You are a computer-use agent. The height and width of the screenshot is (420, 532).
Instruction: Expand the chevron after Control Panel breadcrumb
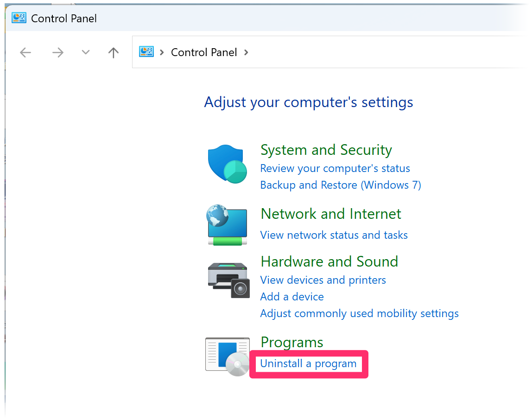246,52
